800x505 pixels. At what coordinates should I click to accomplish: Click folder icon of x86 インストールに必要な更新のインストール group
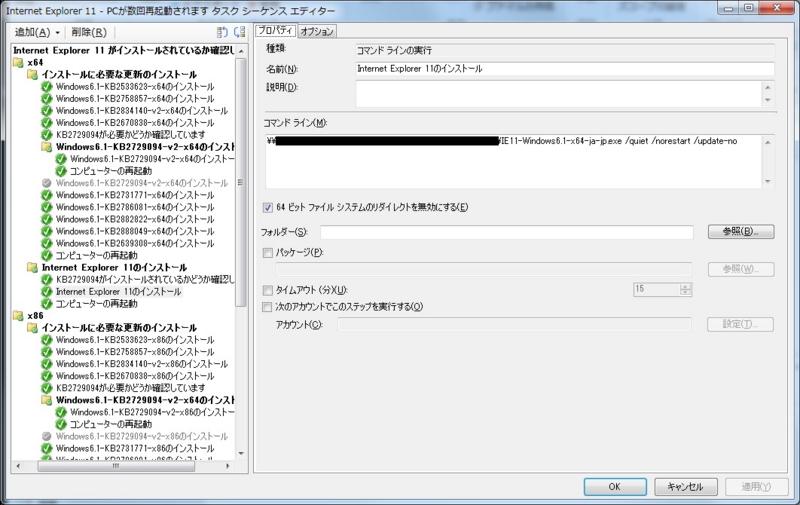coord(33,328)
